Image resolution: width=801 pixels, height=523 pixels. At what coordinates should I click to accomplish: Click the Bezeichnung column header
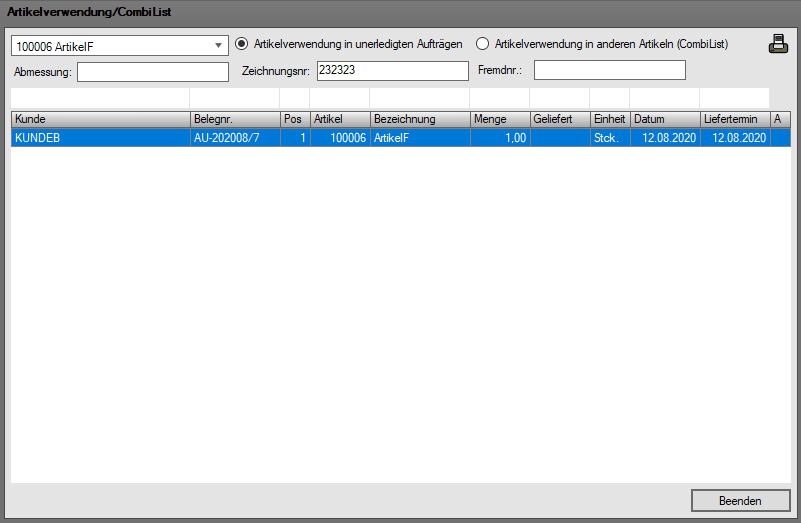419,119
